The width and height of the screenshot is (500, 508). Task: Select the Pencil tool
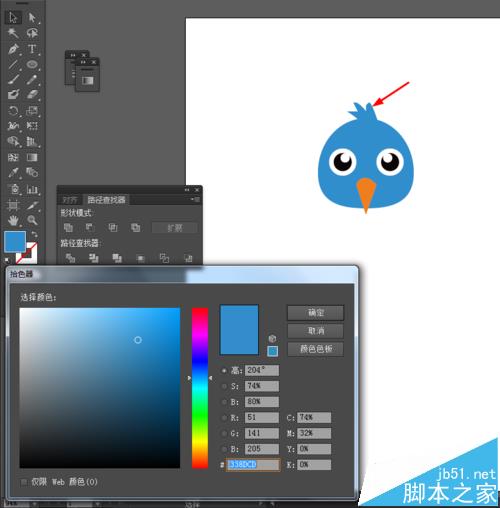coord(32,80)
